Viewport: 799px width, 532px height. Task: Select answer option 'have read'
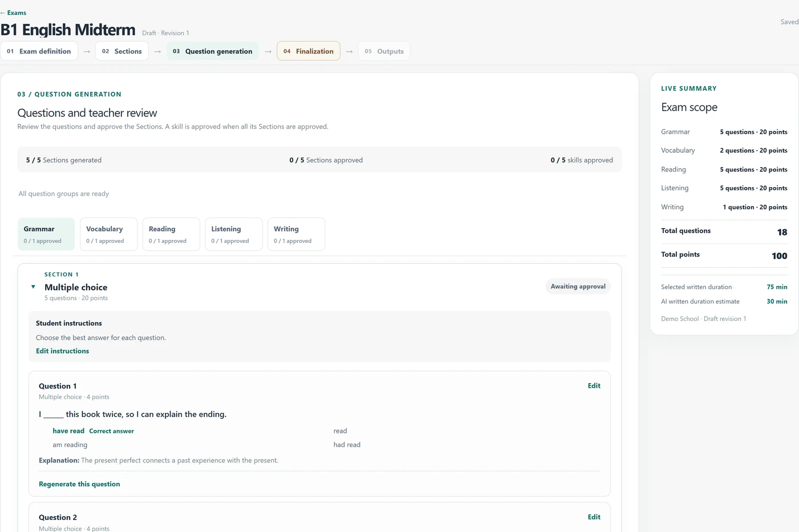[x=68, y=431]
